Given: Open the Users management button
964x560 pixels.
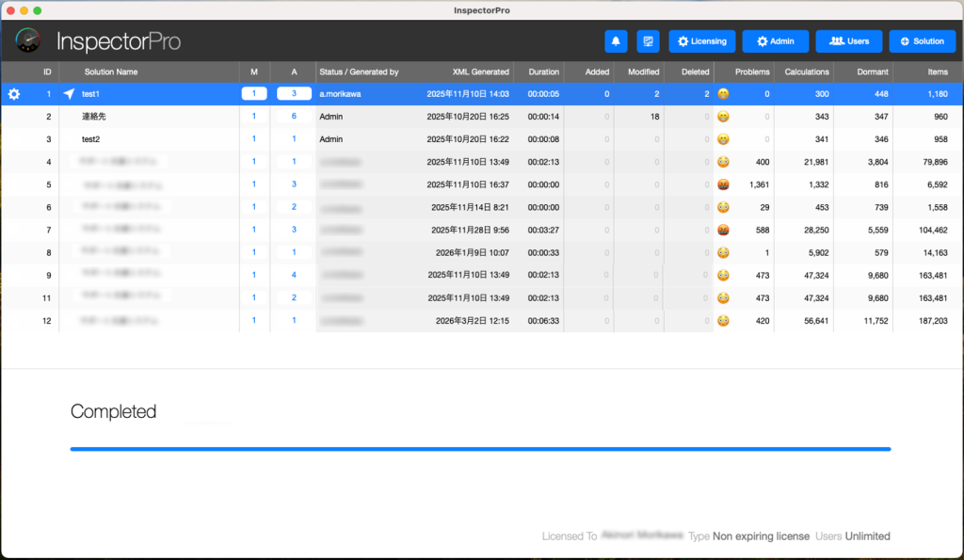Looking at the screenshot, I should tap(849, 41).
